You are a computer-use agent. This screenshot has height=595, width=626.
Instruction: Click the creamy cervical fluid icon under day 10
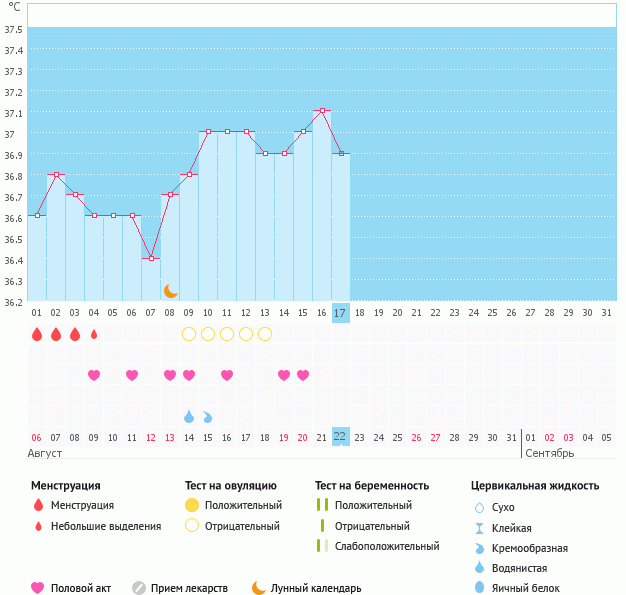click(x=208, y=416)
